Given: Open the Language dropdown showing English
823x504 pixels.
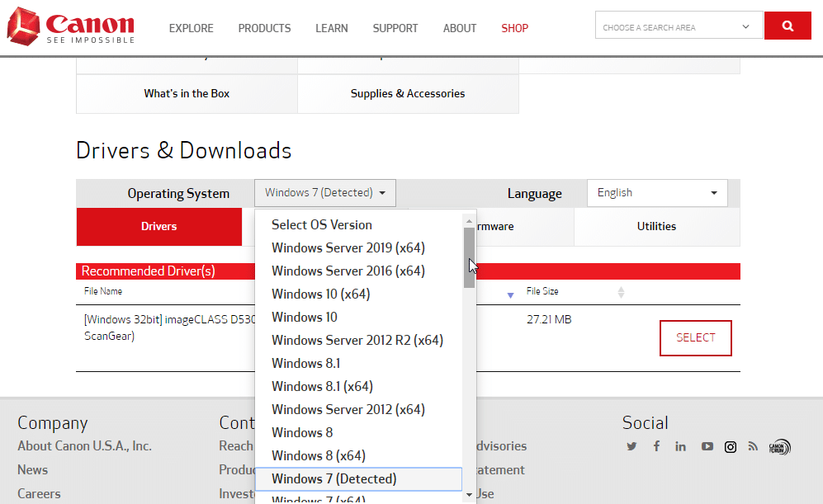Looking at the screenshot, I should pos(657,193).
